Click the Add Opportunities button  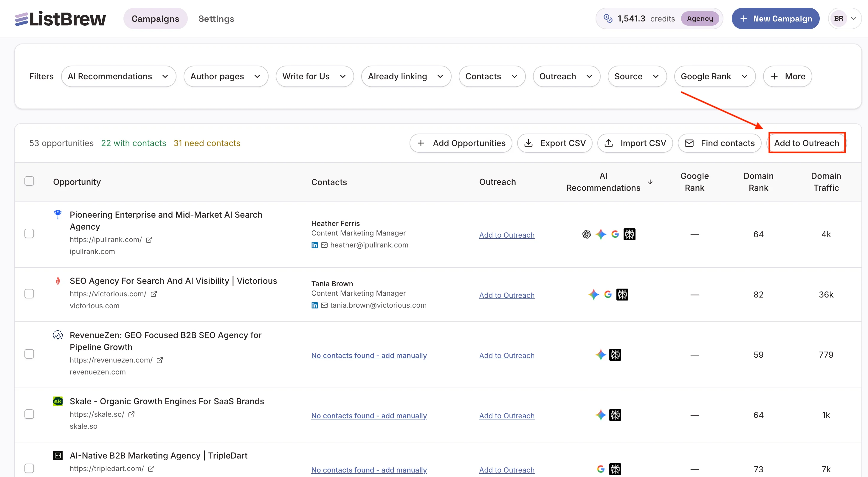[461, 143]
